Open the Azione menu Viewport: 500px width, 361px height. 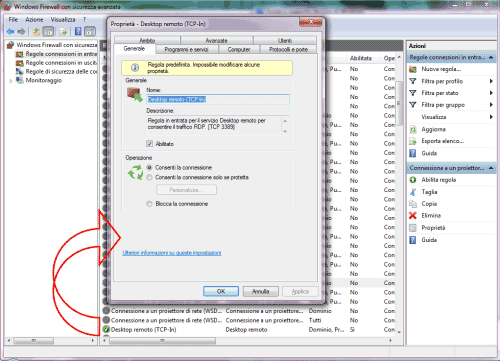click(x=34, y=20)
